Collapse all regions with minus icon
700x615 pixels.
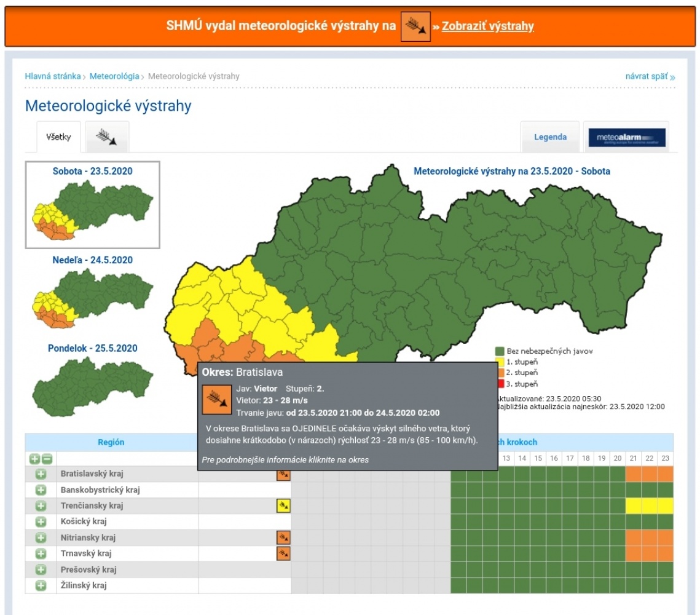coord(47,459)
